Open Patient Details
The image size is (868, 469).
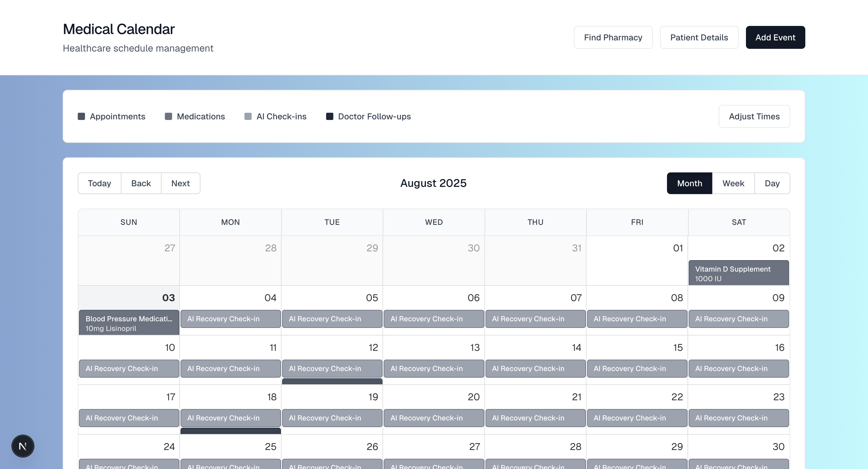pos(699,37)
